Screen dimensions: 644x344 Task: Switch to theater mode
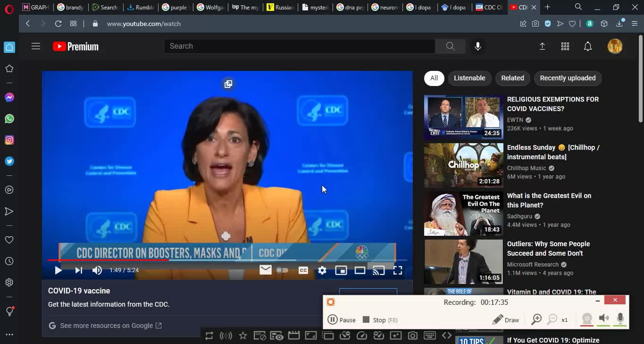pos(360,270)
